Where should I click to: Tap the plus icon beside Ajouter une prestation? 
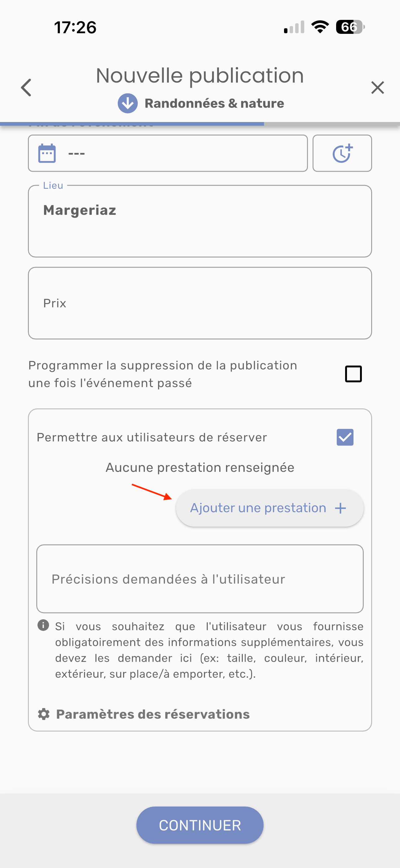coord(340,508)
